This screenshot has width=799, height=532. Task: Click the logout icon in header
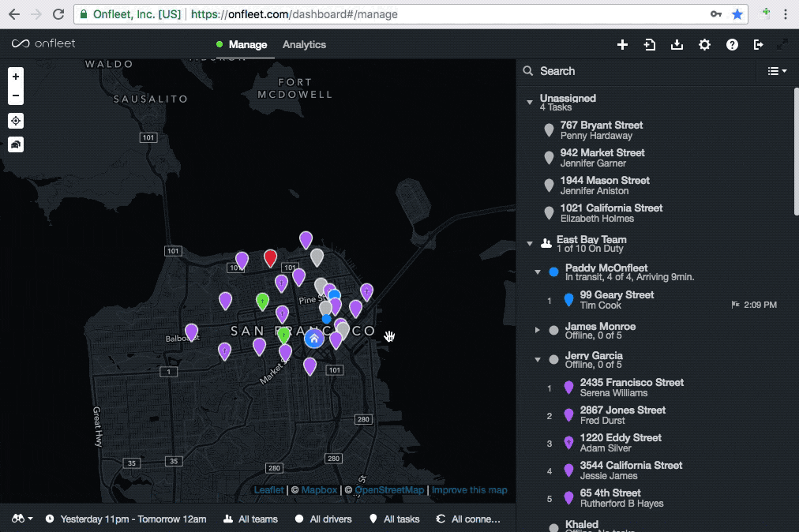pos(759,45)
